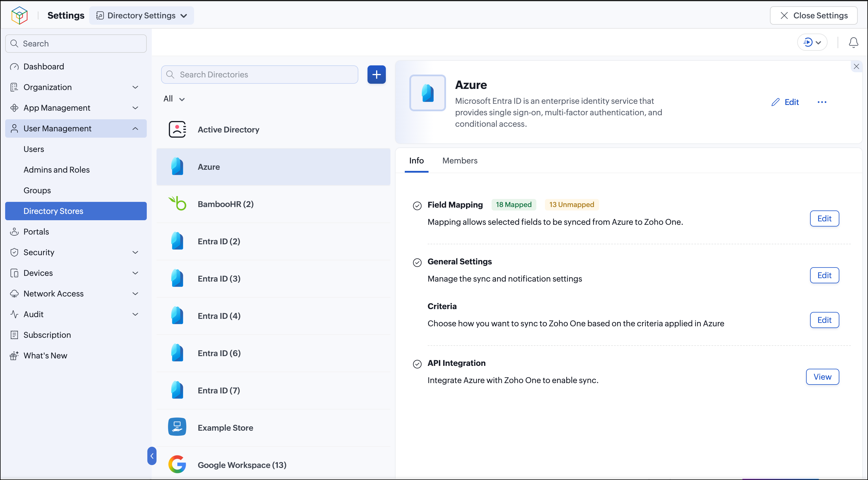868x480 pixels.
Task: Edit the Field Mapping section
Action: (824, 218)
